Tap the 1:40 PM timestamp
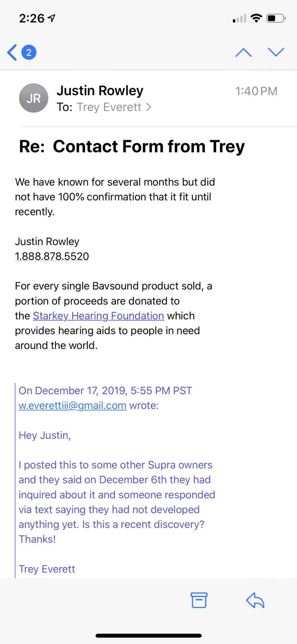 (256, 91)
